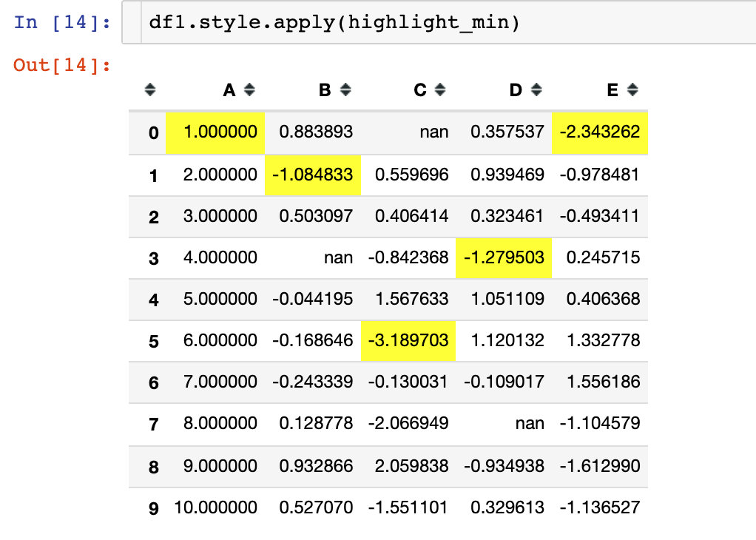Click highlighted cell -1.279503

coord(503,258)
